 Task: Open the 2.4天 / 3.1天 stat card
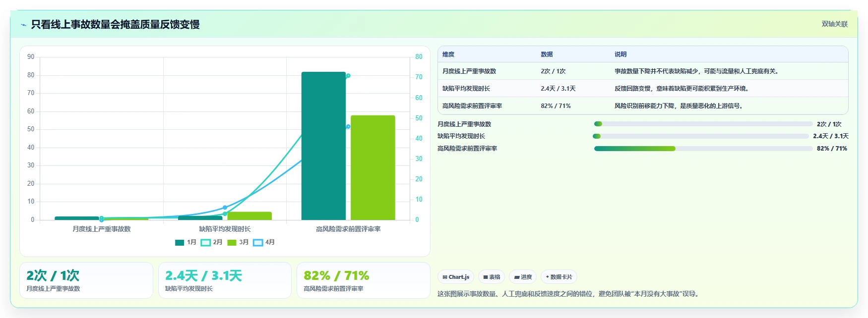(x=225, y=280)
